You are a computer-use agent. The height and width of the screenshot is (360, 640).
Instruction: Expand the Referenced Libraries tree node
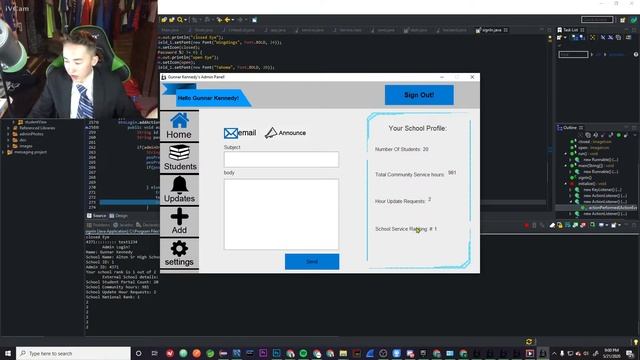point(8,128)
